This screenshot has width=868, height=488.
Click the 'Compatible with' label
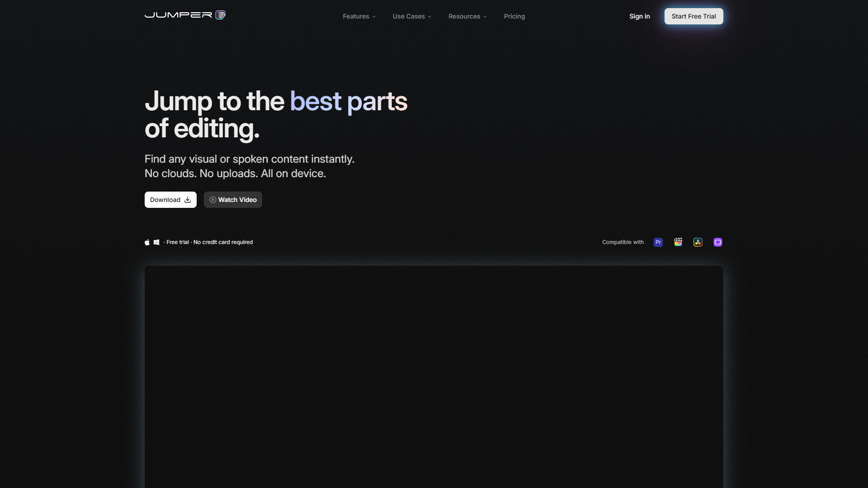[623, 242]
